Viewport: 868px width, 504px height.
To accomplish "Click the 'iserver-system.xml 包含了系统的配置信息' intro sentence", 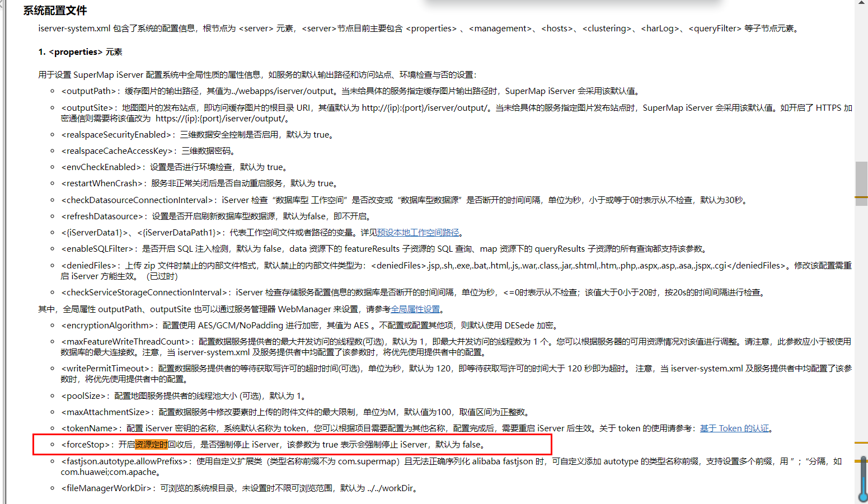I will pyautogui.click(x=419, y=29).
